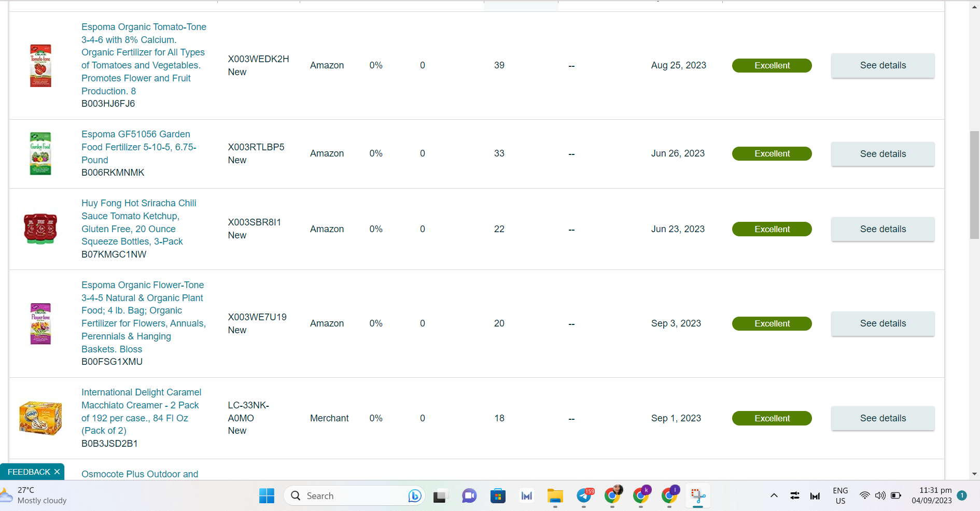Viewport: 980px width, 511px height.
Task: Open Espoma GF51056 Garden Food product link
Action: click(139, 147)
